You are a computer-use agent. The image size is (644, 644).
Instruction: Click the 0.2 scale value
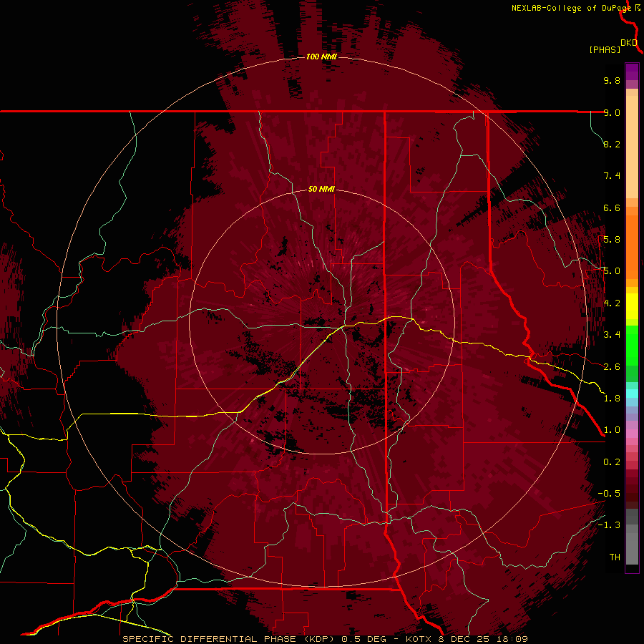click(x=612, y=462)
